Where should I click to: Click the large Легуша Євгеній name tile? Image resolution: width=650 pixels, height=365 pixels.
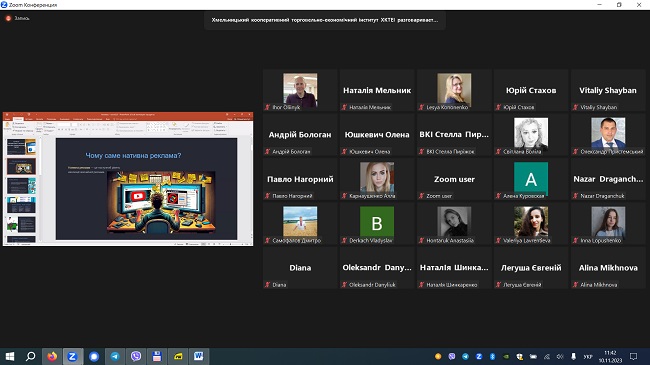click(531, 268)
